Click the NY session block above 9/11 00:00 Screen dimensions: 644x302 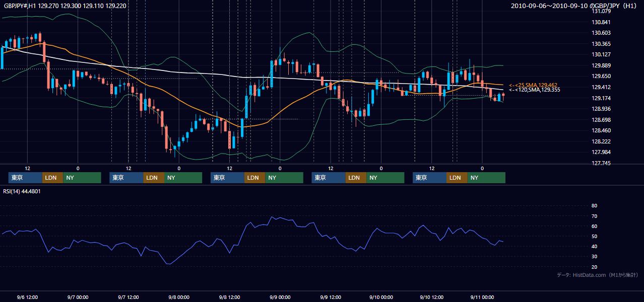[486, 178]
